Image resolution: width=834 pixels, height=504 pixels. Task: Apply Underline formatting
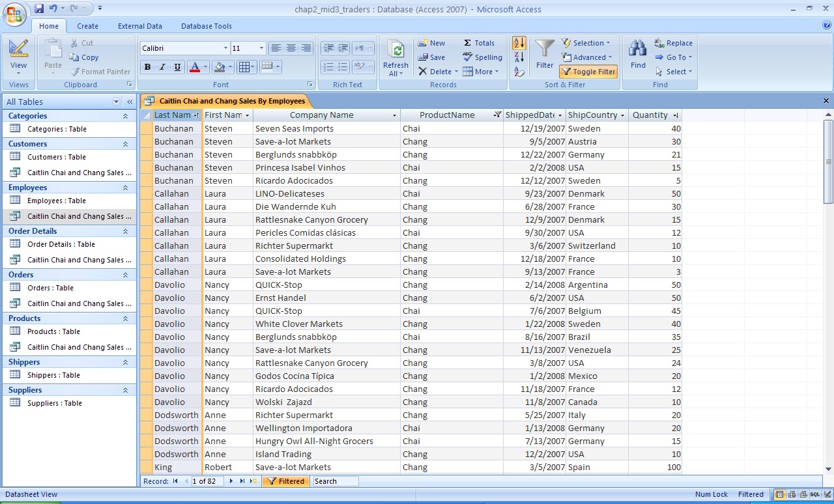point(178,67)
